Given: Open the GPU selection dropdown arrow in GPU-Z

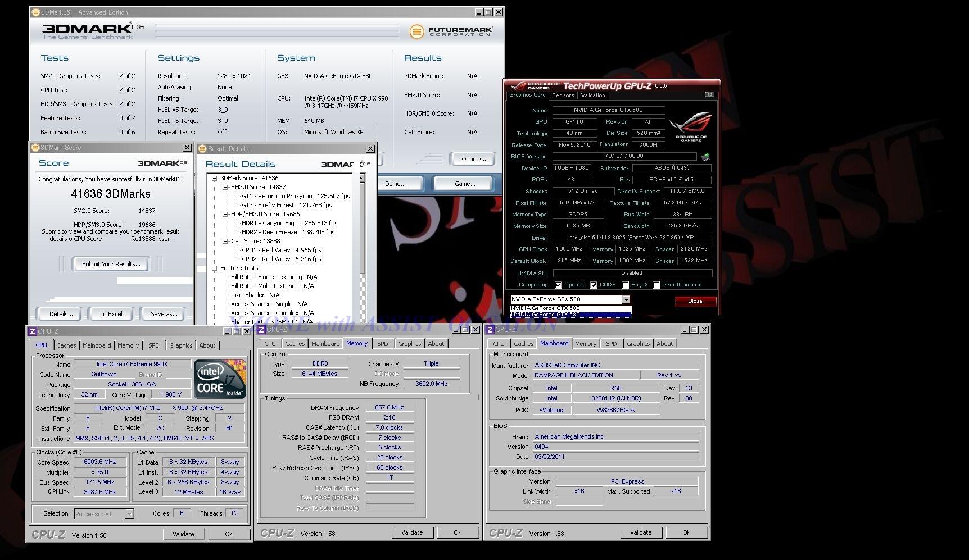Looking at the screenshot, I should (626, 300).
